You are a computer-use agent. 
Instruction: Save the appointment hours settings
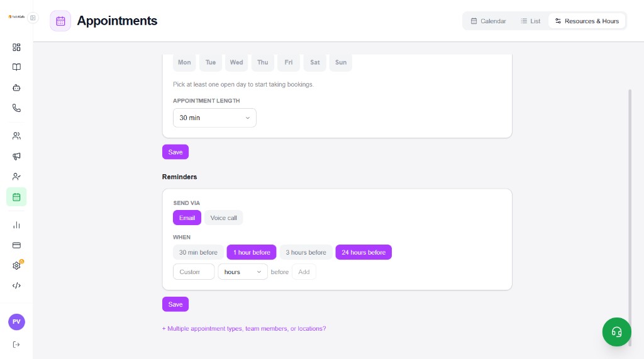coord(175,152)
